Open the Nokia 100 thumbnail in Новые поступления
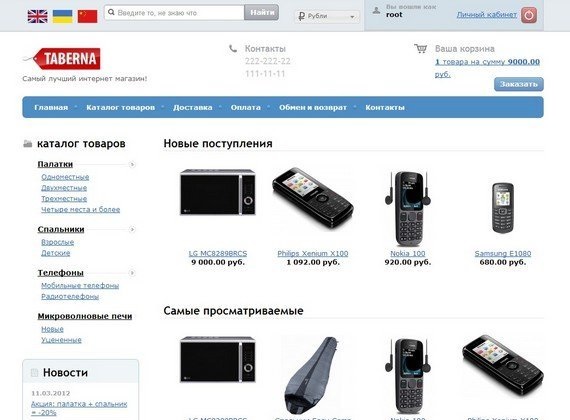Viewport: 570px width, 420px height. coord(408,208)
